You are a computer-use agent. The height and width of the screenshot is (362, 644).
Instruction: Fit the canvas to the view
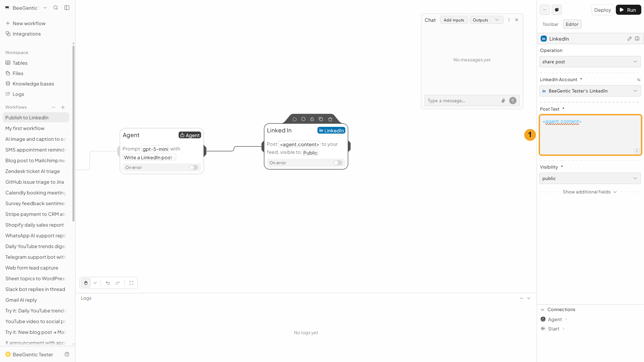tap(131, 283)
